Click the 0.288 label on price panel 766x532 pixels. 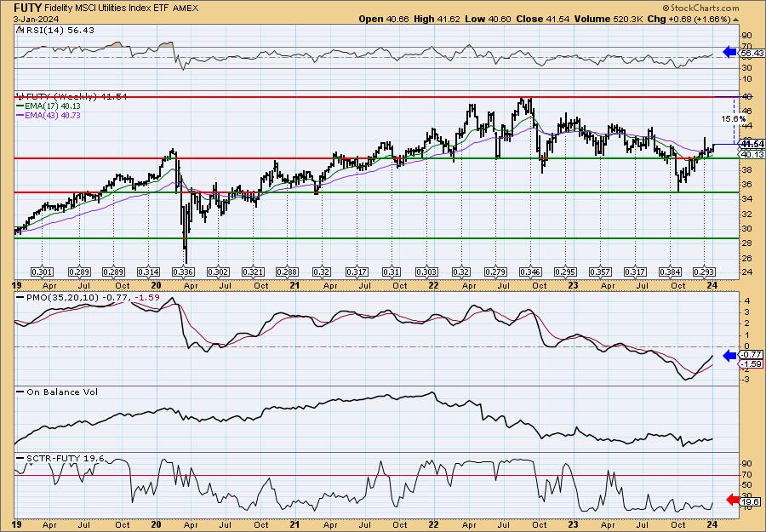288,272
